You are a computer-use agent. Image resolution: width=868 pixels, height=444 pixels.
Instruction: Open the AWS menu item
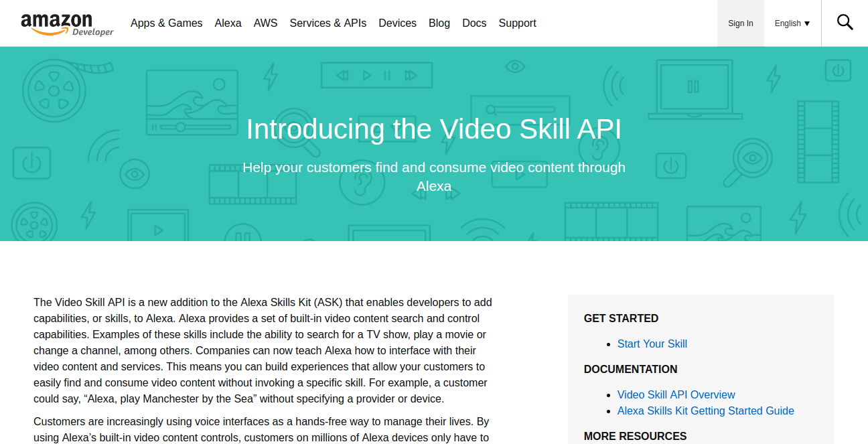tap(265, 23)
